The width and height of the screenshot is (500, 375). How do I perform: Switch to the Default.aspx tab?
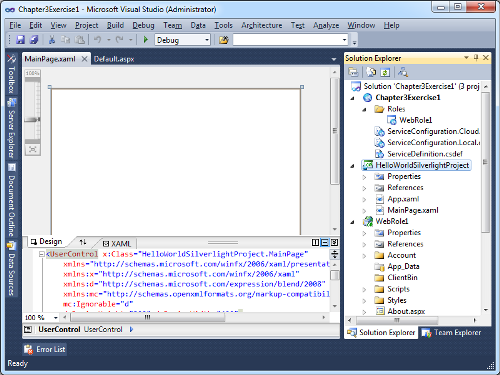click(114, 59)
